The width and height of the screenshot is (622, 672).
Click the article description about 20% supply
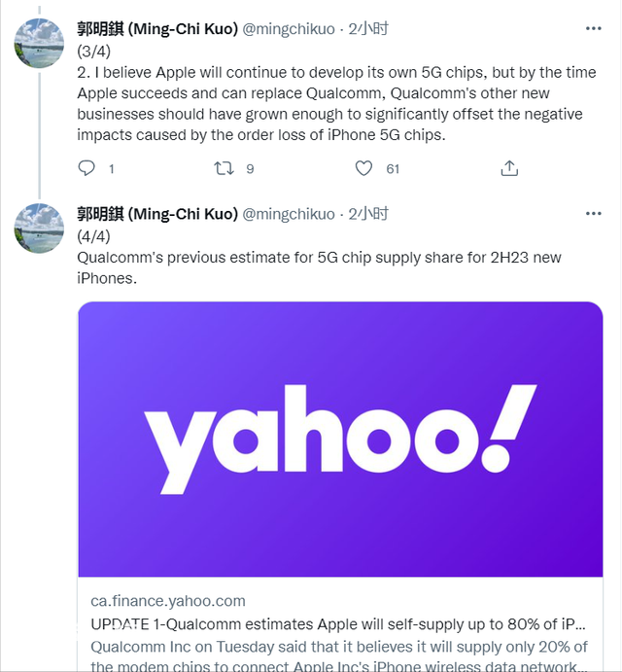tap(339, 656)
